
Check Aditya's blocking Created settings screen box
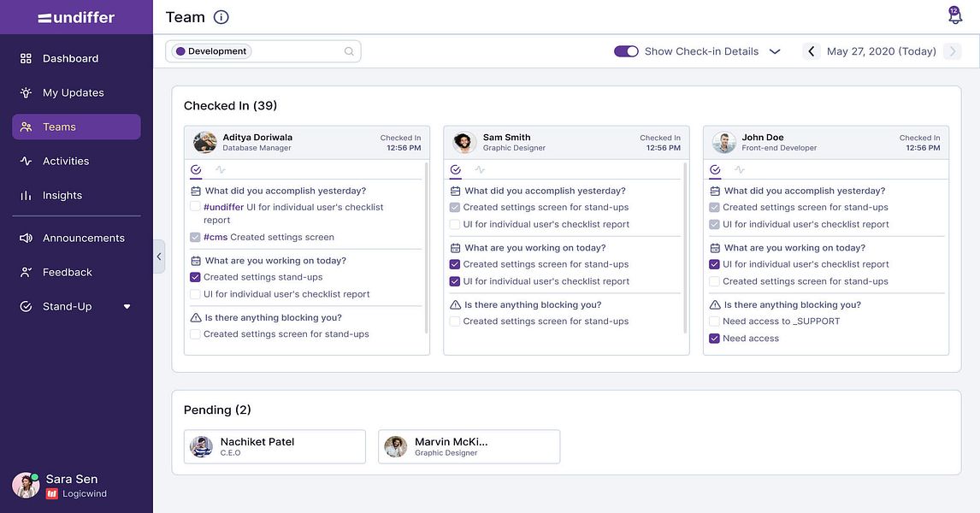(x=195, y=334)
